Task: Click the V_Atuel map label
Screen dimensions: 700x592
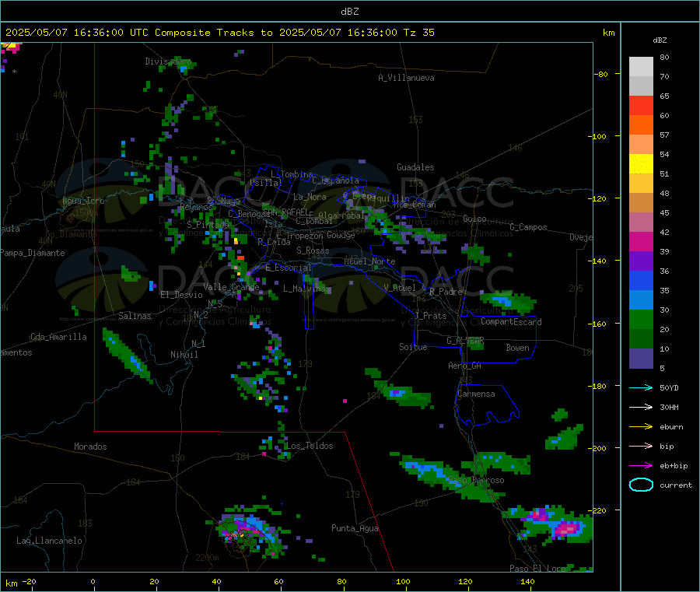Action: pos(400,288)
